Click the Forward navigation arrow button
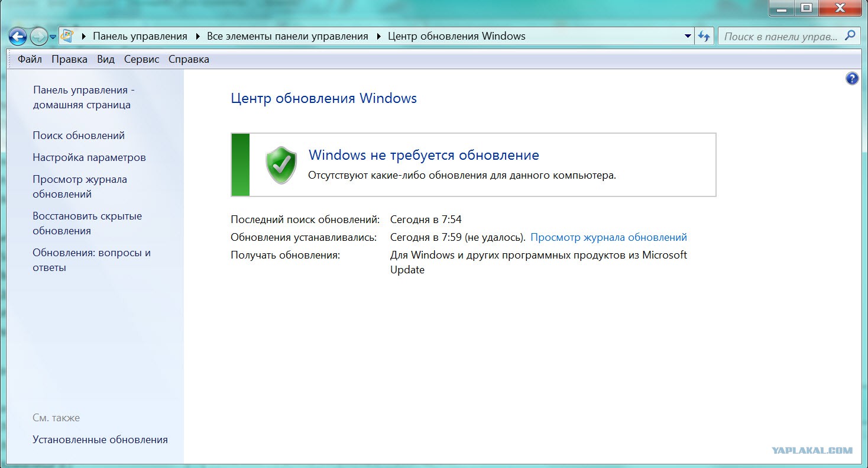This screenshot has height=468, width=868. tap(38, 37)
